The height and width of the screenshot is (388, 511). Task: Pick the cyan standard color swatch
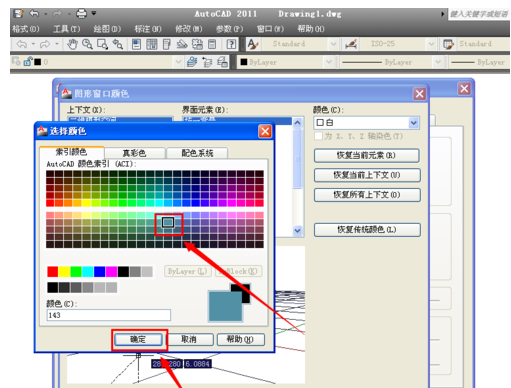pyautogui.click(x=88, y=272)
